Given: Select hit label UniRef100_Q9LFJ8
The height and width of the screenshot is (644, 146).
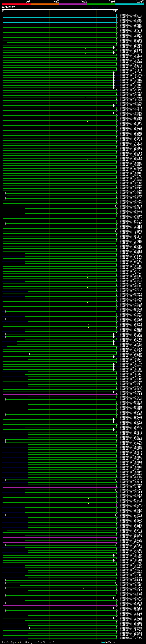Looking at the screenshot, I should pyautogui.click(x=131, y=412).
